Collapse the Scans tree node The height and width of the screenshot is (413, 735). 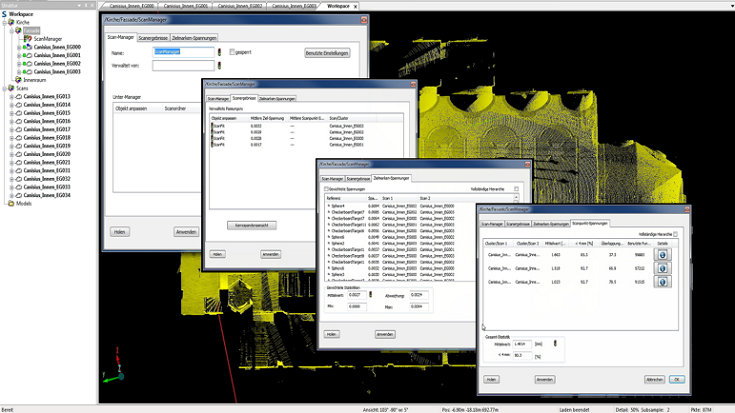[x=5, y=88]
